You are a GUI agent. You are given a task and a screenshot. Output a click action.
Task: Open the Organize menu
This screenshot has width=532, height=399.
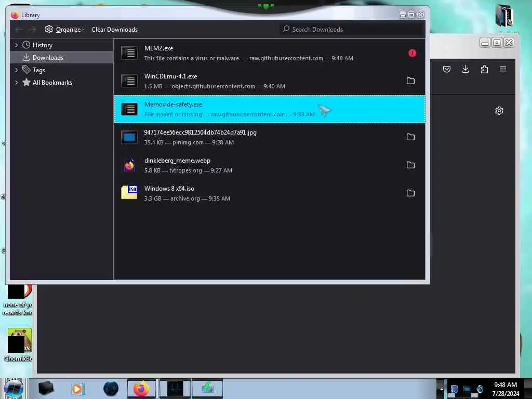pos(64,30)
